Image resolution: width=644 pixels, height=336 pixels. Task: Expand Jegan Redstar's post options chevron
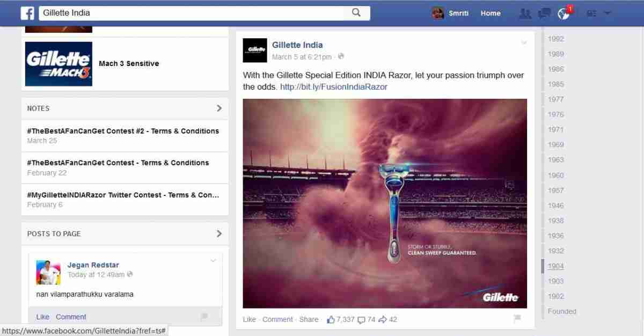(x=213, y=260)
